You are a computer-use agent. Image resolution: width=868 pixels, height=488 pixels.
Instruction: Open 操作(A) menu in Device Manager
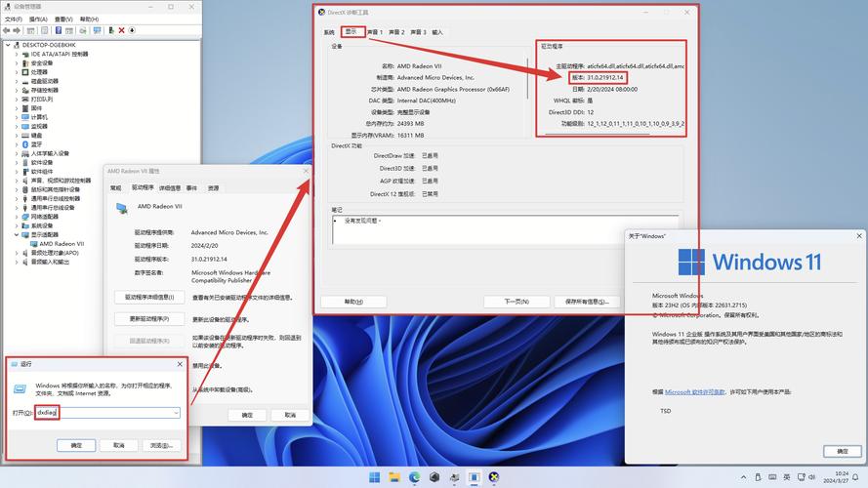pos(38,20)
